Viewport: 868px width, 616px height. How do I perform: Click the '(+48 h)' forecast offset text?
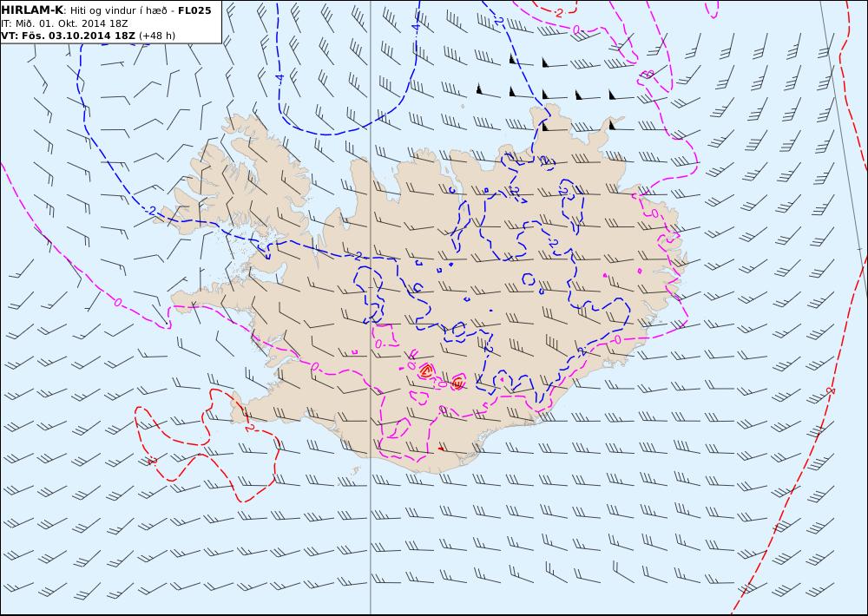point(156,36)
